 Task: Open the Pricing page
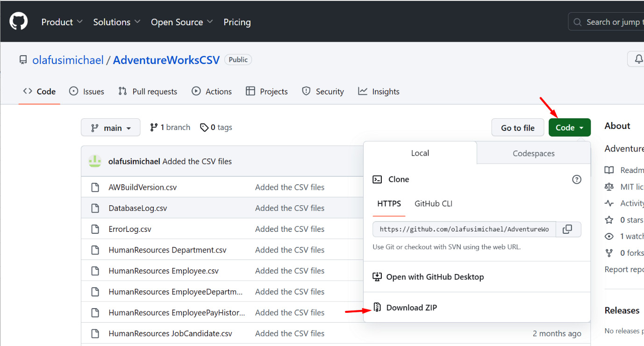[237, 22]
